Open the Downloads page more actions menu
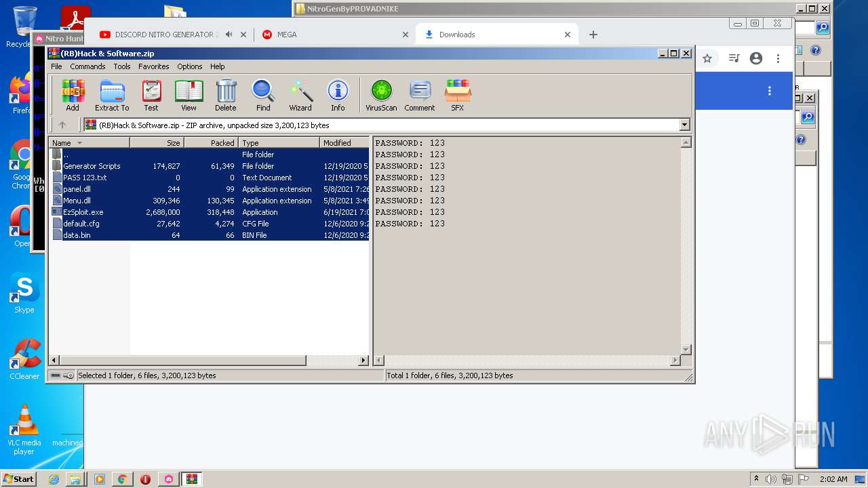This screenshot has width=868, height=488. tap(770, 91)
